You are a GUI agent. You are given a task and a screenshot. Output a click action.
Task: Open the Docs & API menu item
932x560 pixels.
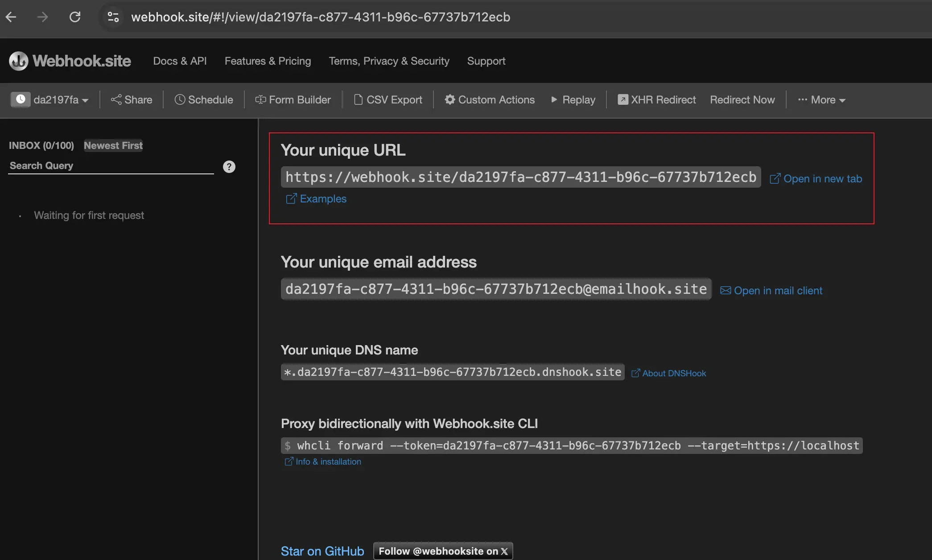(x=180, y=61)
